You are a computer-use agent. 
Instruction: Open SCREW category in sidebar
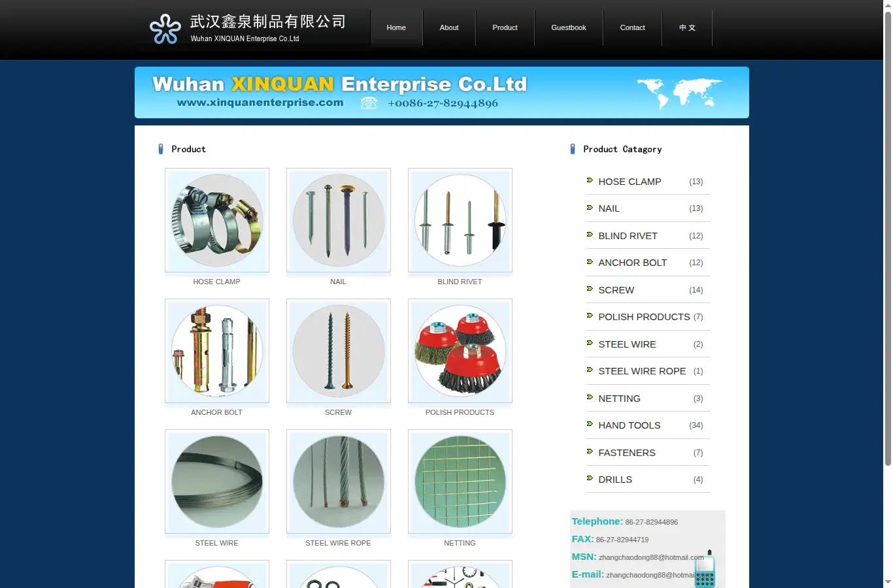coord(616,290)
